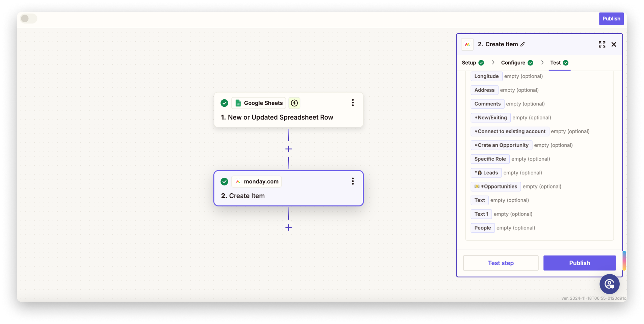Image resolution: width=644 pixels, height=324 pixels.
Task: Toggle the Zap on/off switch
Action: (x=29, y=19)
